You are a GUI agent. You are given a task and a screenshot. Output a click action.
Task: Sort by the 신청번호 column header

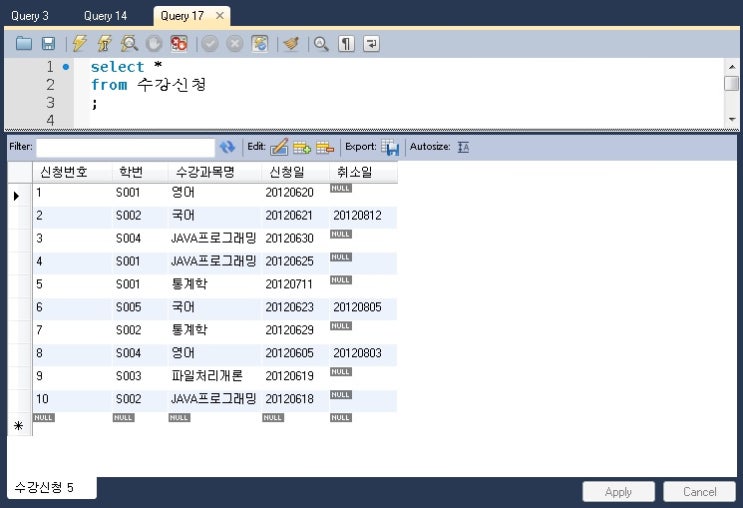coord(72,172)
